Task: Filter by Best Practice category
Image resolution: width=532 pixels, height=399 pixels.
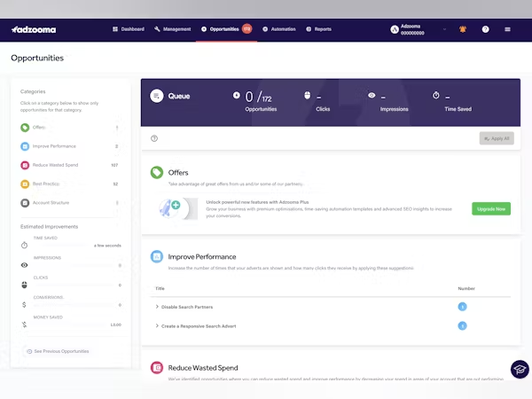Action: 69,184
